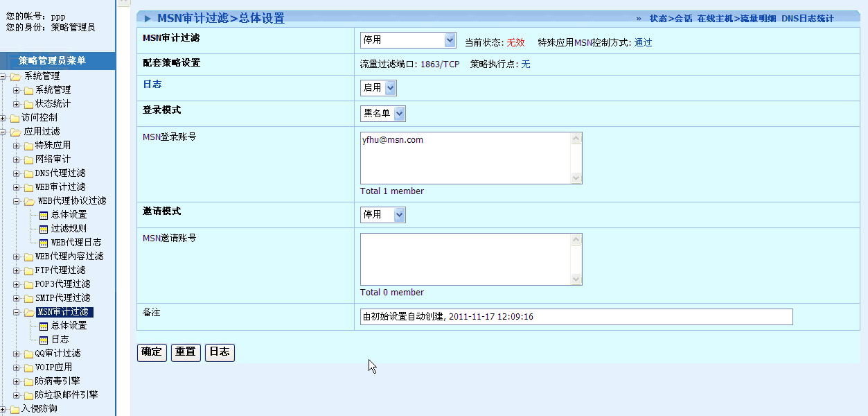Click the folder icon next to VOIP应用
Viewport: 868px width, 416px height.
28,367
